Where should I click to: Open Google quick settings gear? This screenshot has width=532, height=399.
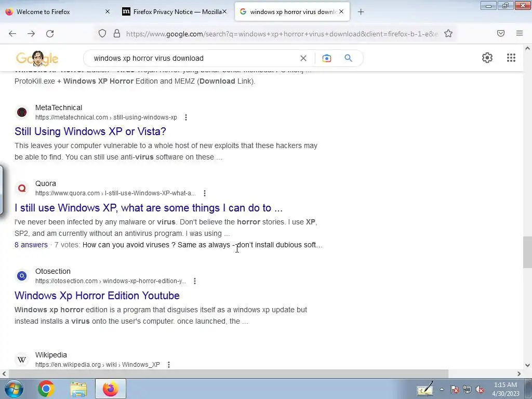pyautogui.click(x=487, y=58)
